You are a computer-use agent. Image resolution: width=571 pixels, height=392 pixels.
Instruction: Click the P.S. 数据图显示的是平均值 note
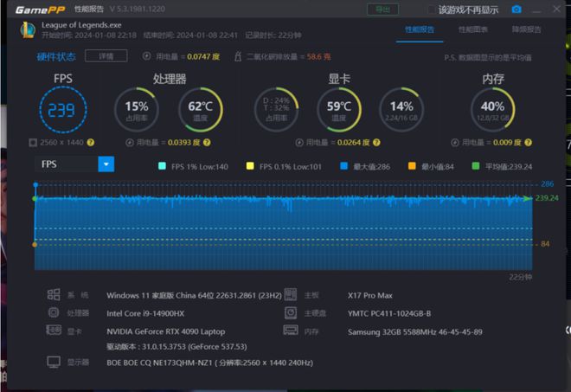coord(488,58)
